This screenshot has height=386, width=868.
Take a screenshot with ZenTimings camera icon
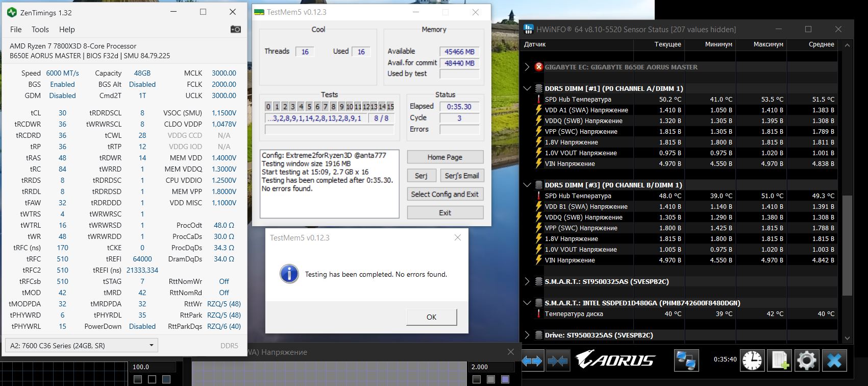click(235, 29)
